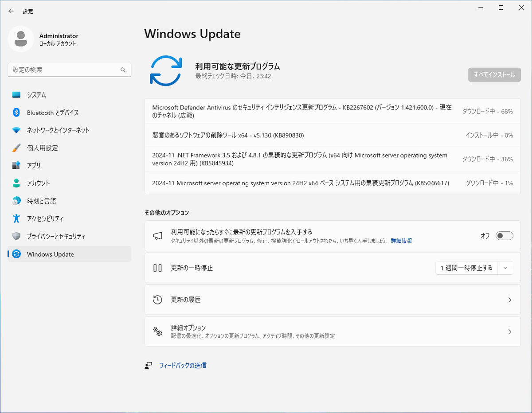Click the megaphone icon for latest updates
Viewport: 532px width, 413px height.
pos(157,236)
